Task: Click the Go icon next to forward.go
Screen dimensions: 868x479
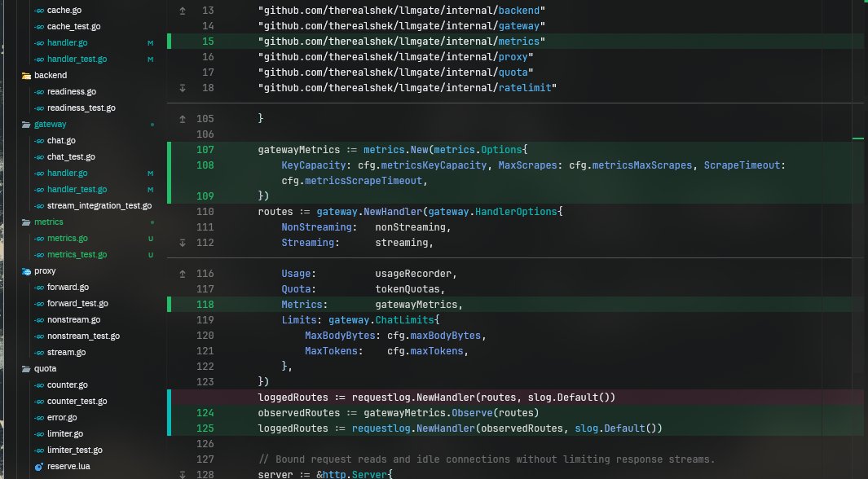Action: pos(39,288)
